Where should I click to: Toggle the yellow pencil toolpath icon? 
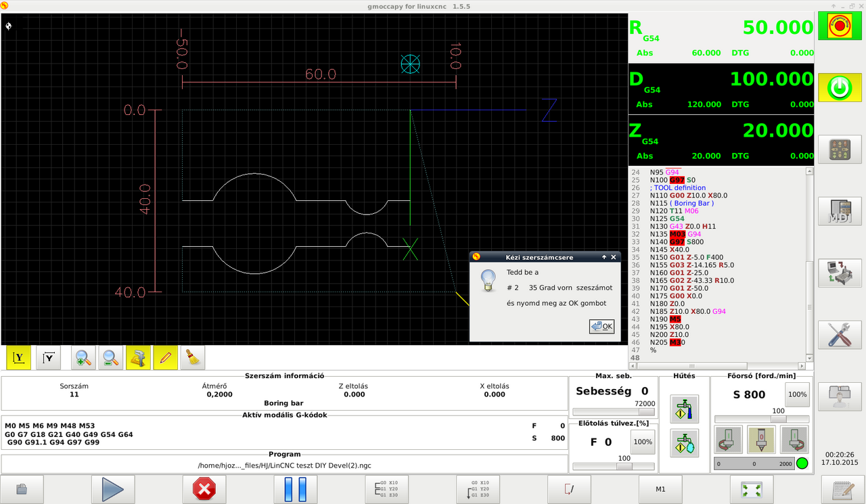pyautogui.click(x=165, y=358)
